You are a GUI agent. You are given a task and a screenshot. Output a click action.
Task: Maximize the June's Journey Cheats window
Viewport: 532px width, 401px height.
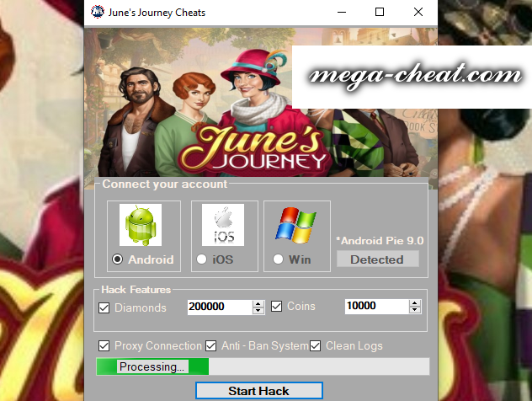pos(380,13)
